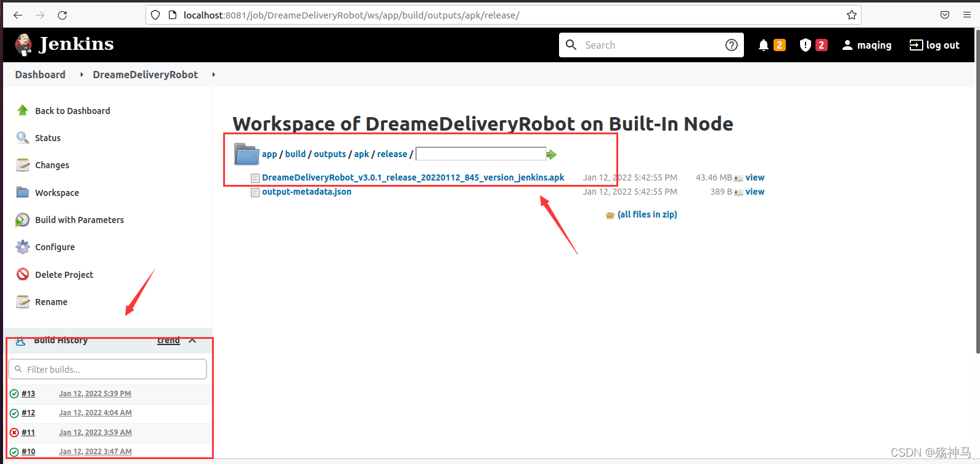Click view link for output-metadata.json
Viewport: 980px width, 464px height.
pyautogui.click(x=754, y=192)
